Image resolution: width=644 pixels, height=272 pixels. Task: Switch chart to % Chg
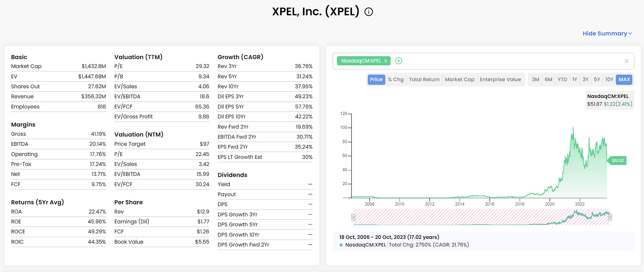click(396, 79)
